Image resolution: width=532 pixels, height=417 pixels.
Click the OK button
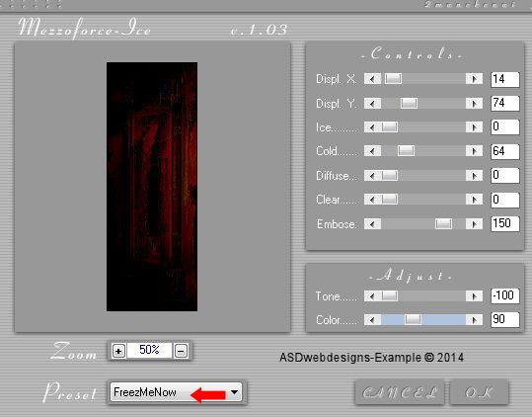[x=479, y=392]
